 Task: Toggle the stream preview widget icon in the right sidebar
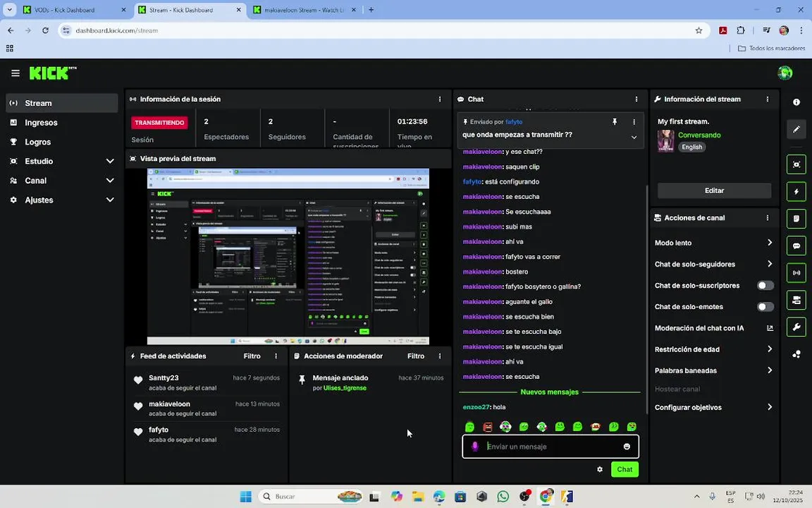[796, 164]
